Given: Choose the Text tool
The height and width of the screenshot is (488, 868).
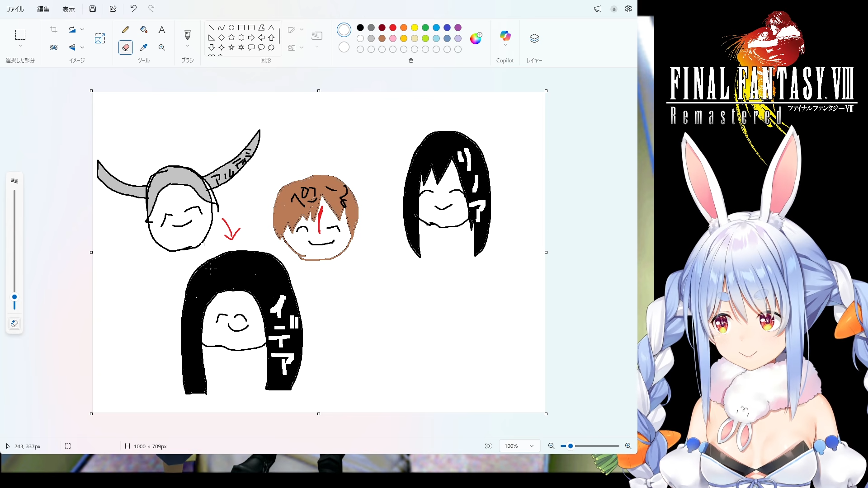Looking at the screenshot, I should 161,30.
